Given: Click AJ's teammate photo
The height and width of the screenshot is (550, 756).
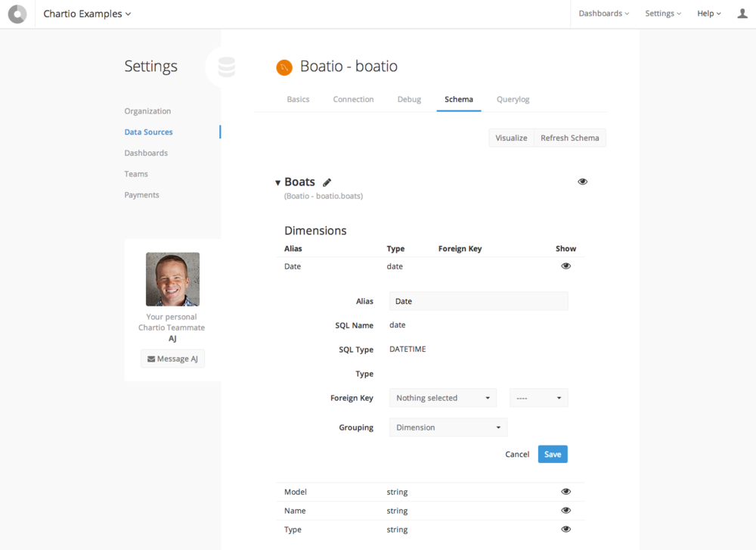Looking at the screenshot, I should [172, 279].
